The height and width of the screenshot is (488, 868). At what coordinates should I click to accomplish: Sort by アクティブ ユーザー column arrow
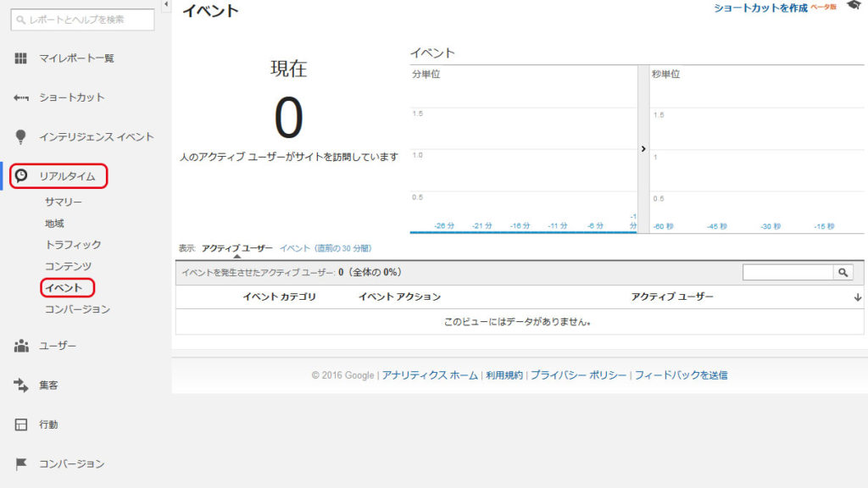pyautogui.click(x=857, y=297)
